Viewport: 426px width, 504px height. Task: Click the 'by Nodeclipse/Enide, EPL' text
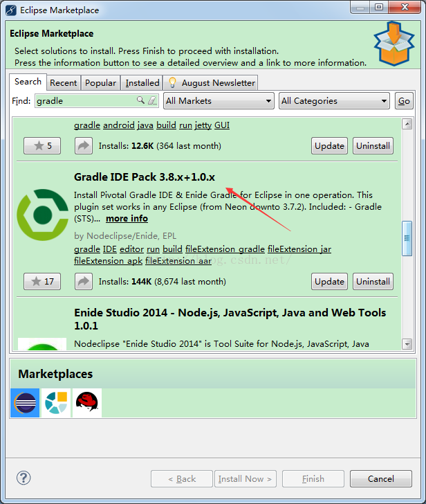(125, 236)
